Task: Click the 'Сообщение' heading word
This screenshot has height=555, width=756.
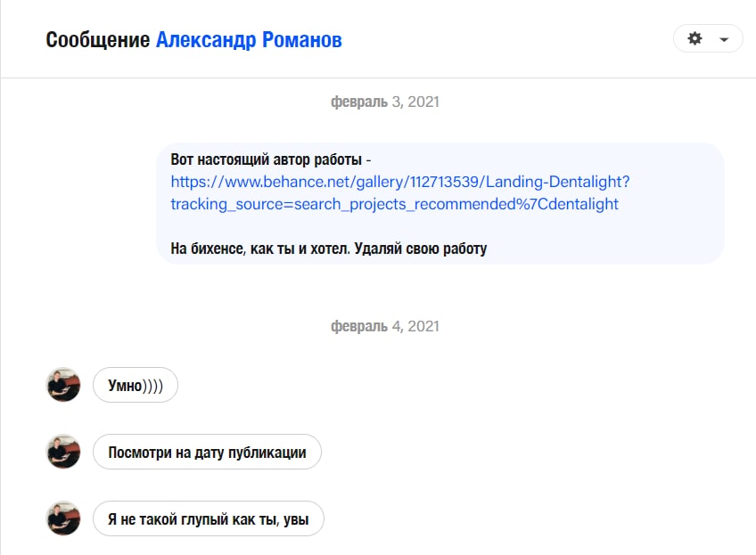Action: pos(98,40)
